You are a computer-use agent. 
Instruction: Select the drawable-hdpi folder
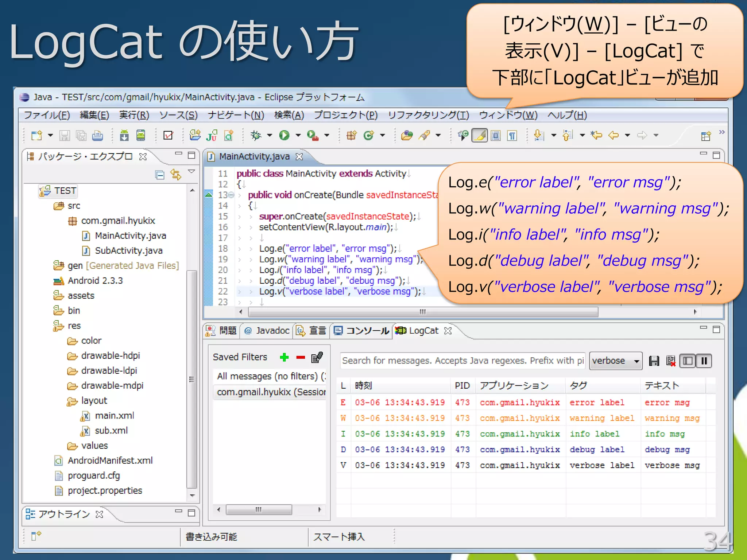coord(110,355)
